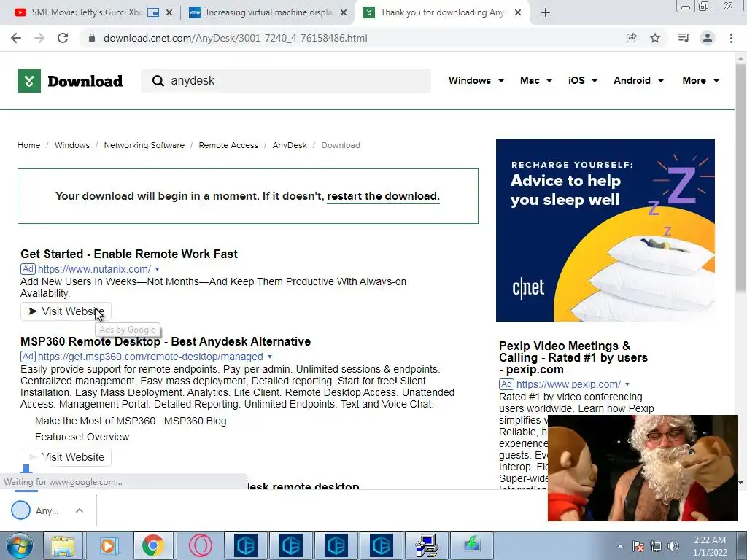Close the Increasing virtual machine display tab
The width and height of the screenshot is (747, 560).
point(344,13)
